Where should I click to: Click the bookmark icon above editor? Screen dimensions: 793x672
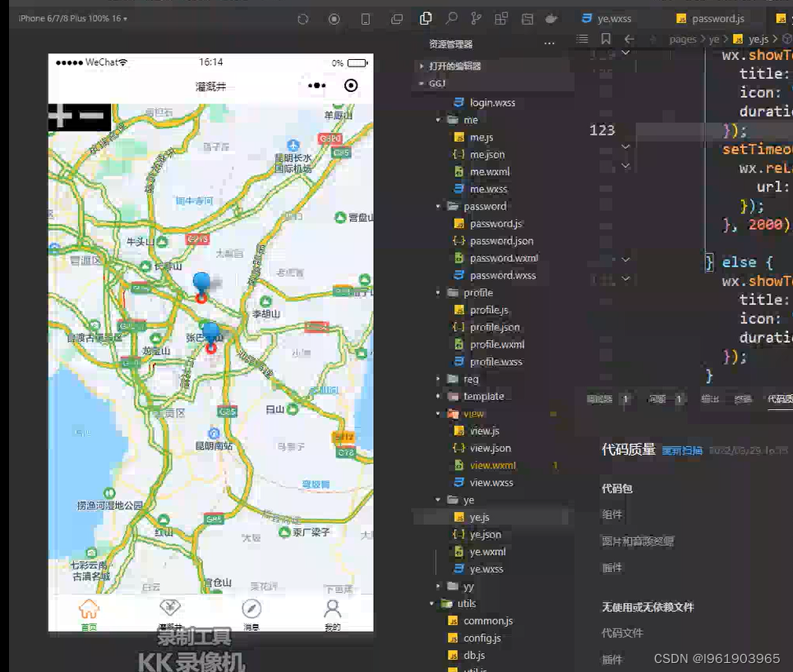pos(606,39)
